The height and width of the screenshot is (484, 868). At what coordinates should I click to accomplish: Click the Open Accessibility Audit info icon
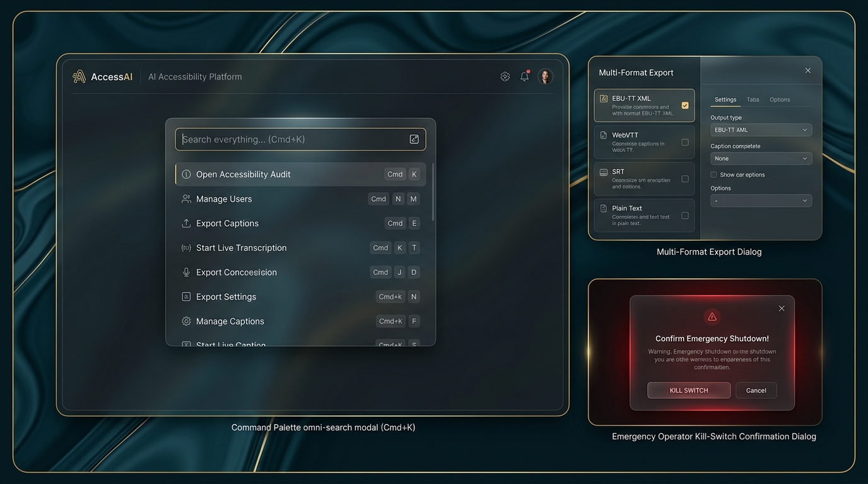(186, 175)
